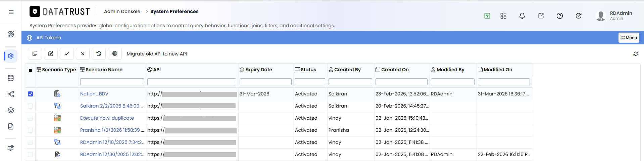Open the RDAdmin 12/18/2025 scenario link

pos(112,142)
